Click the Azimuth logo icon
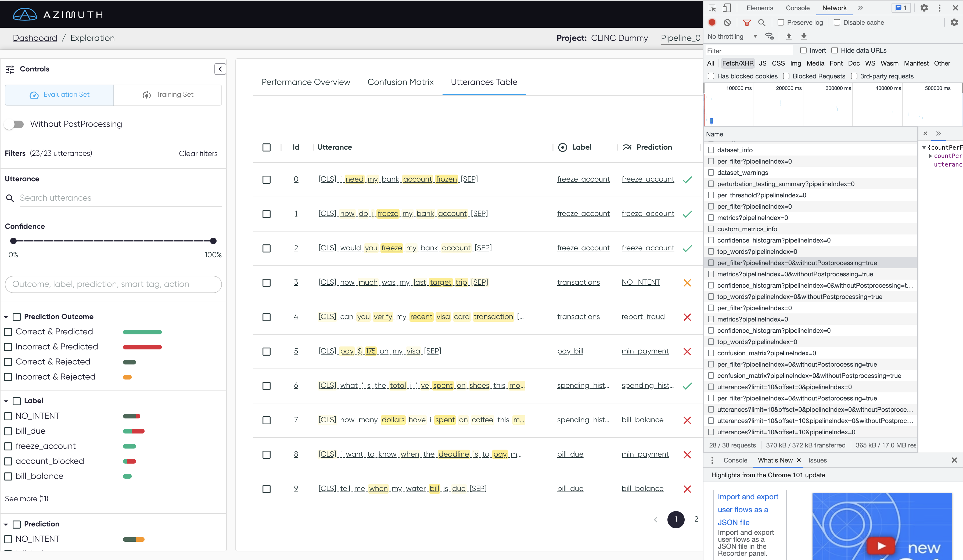Screen dimensions: 963x560 coord(24,15)
